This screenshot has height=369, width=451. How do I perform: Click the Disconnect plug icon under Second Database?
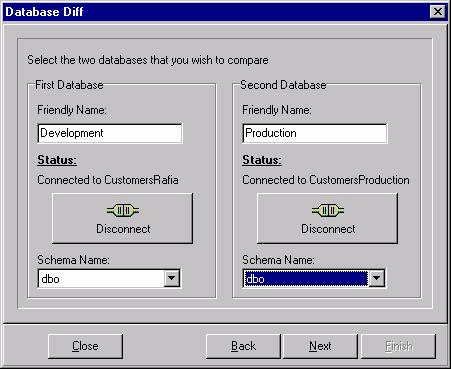click(x=328, y=211)
